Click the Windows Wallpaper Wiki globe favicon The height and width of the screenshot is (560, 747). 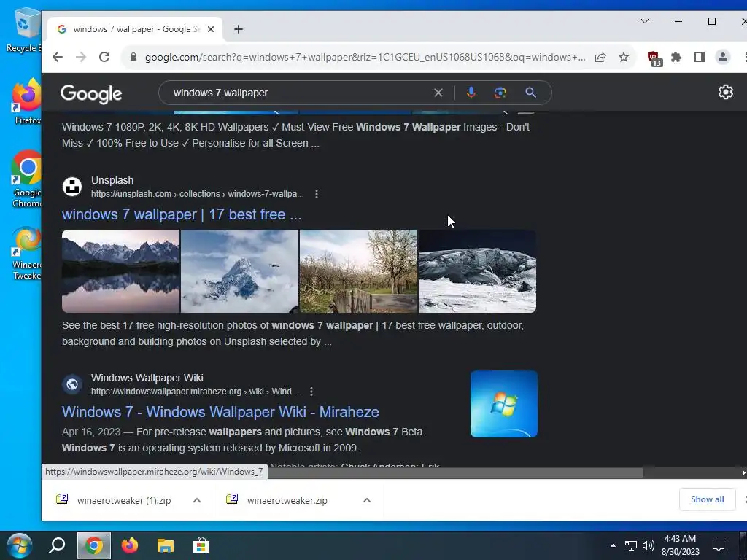[x=72, y=384]
